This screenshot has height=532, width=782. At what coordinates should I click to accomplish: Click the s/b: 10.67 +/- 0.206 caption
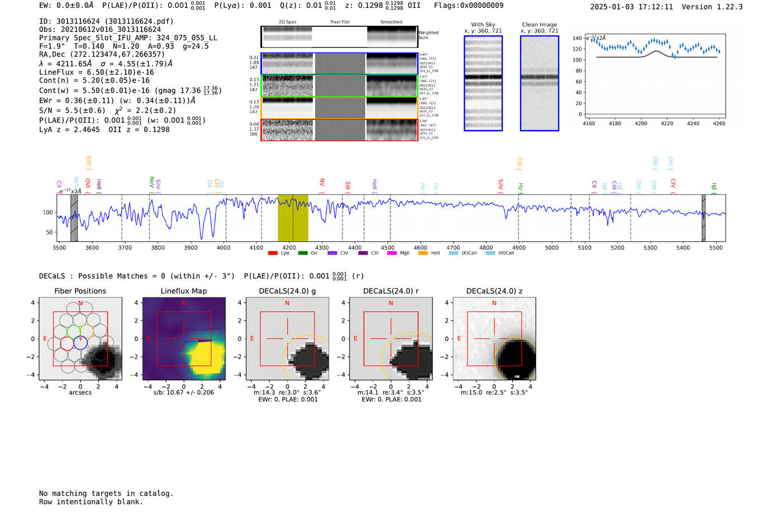click(184, 392)
